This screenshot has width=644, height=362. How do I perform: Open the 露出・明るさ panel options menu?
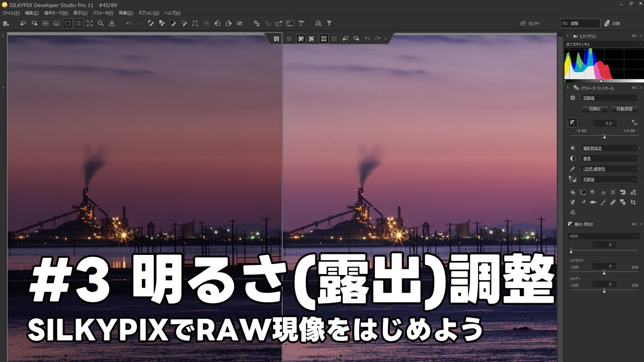tap(634, 224)
